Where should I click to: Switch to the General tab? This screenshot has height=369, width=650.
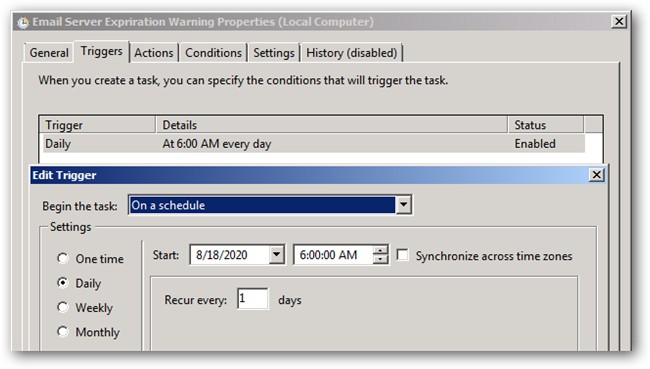point(49,53)
